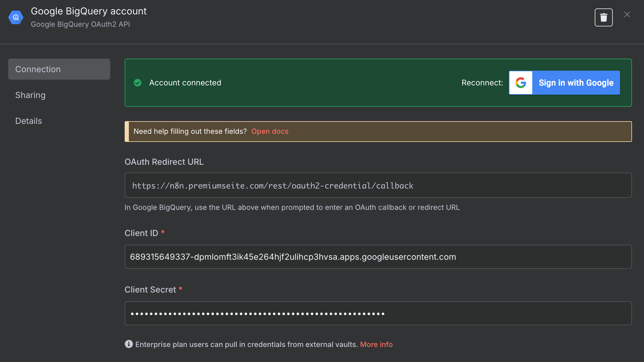Viewport: 644px width, 362px height.
Task: Follow the More info link
Action: 376,344
